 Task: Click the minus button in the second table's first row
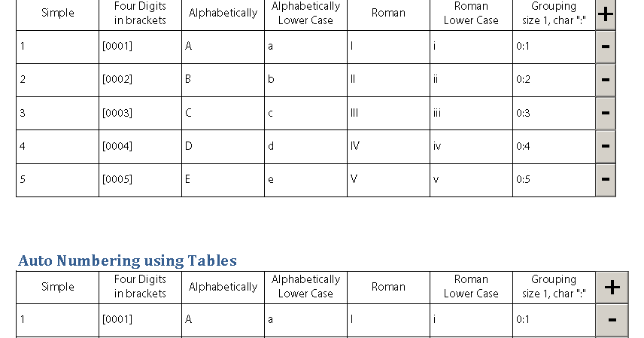(x=612, y=320)
